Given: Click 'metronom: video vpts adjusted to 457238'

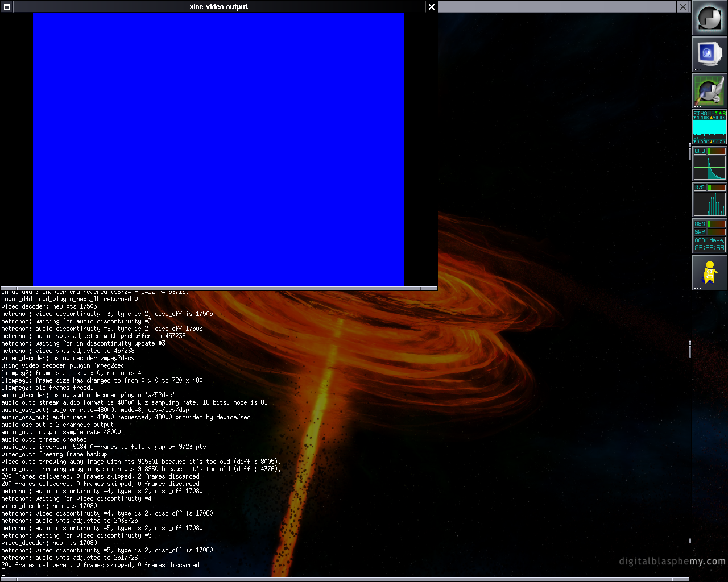Looking at the screenshot, I should 68,351.
